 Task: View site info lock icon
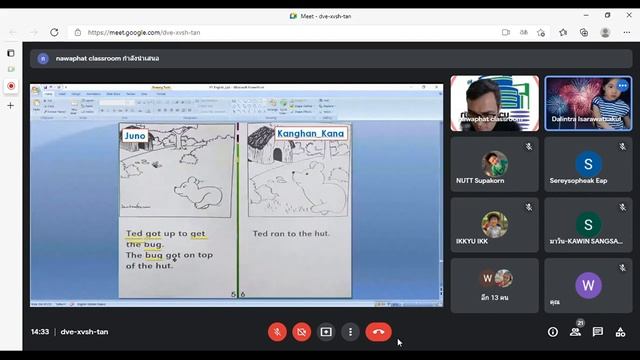pyautogui.click(x=78, y=32)
